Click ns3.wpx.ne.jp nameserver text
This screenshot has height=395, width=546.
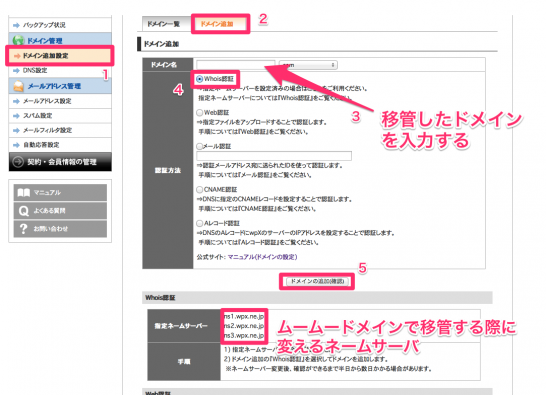click(x=244, y=336)
